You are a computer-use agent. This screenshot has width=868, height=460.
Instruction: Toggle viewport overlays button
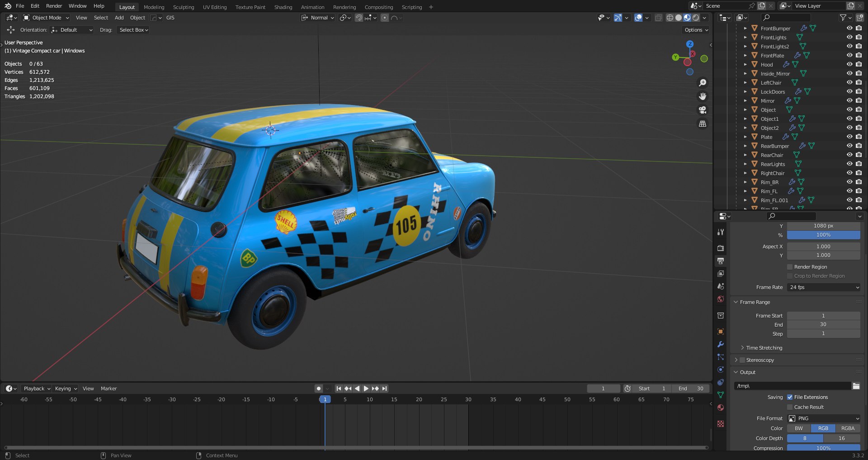point(638,18)
